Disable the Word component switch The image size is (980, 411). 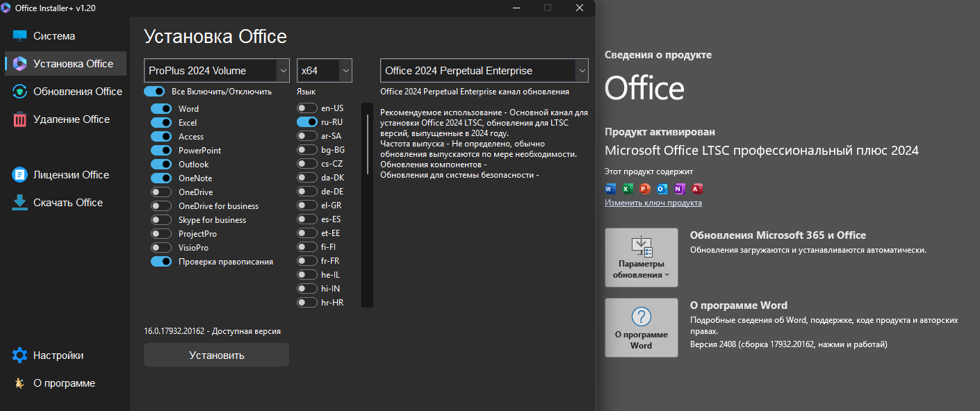point(161,109)
